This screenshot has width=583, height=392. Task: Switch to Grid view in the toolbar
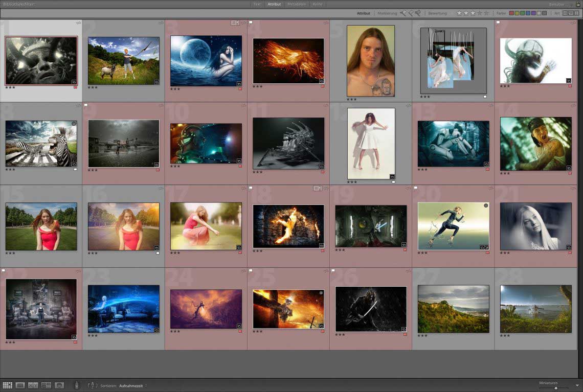coord(7,385)
